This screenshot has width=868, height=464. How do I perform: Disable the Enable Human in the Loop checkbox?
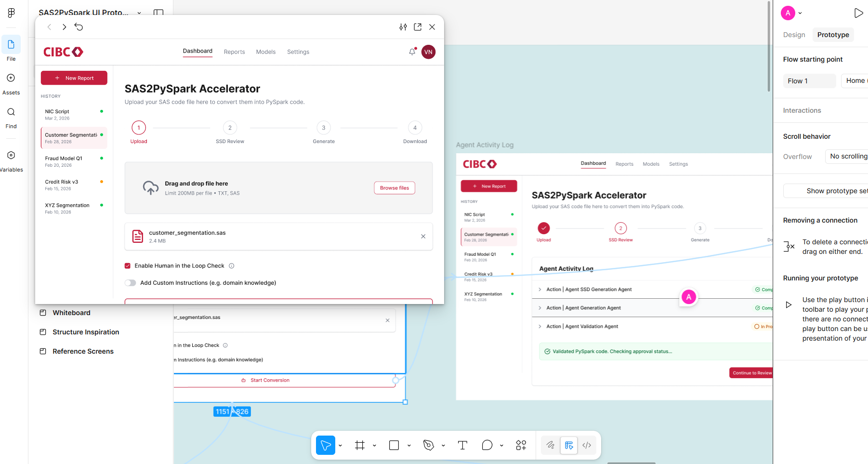point(128,265)
